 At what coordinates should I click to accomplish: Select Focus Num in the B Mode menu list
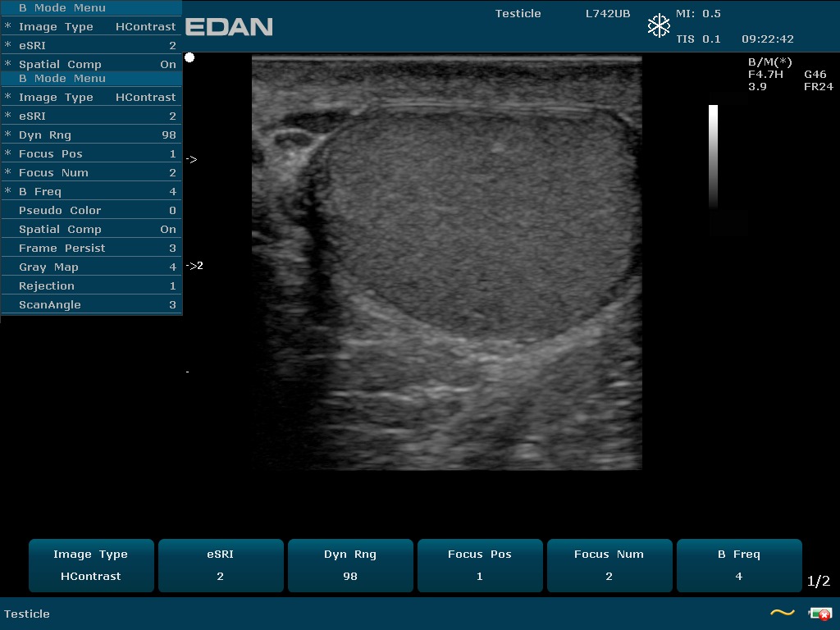tap(92, 173)
